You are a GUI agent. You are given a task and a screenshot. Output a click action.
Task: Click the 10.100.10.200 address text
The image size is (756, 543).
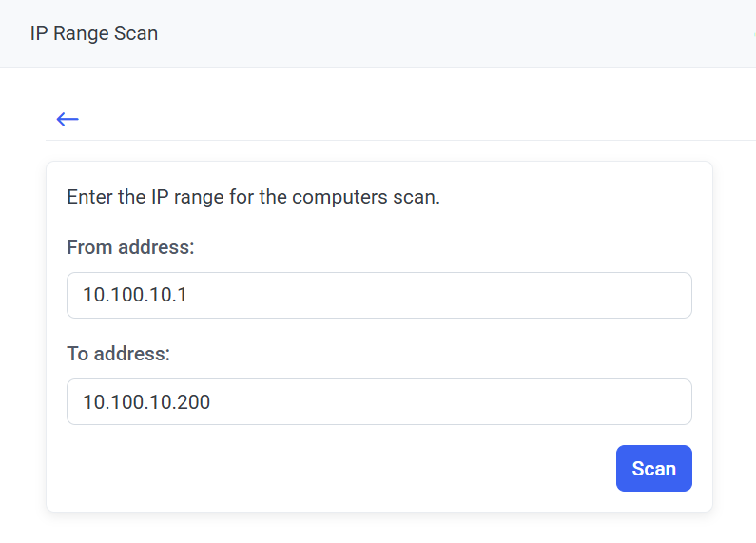click(146, 401)
